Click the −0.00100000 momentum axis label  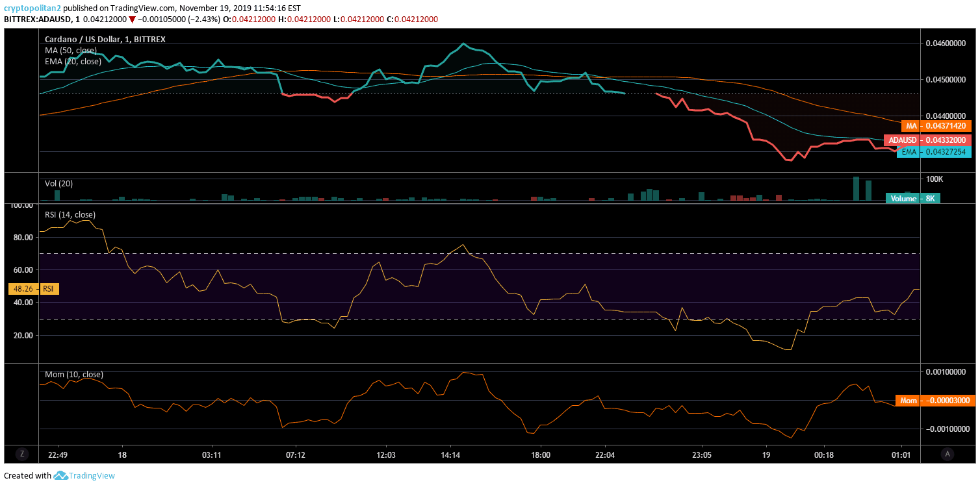pos(948,429)
